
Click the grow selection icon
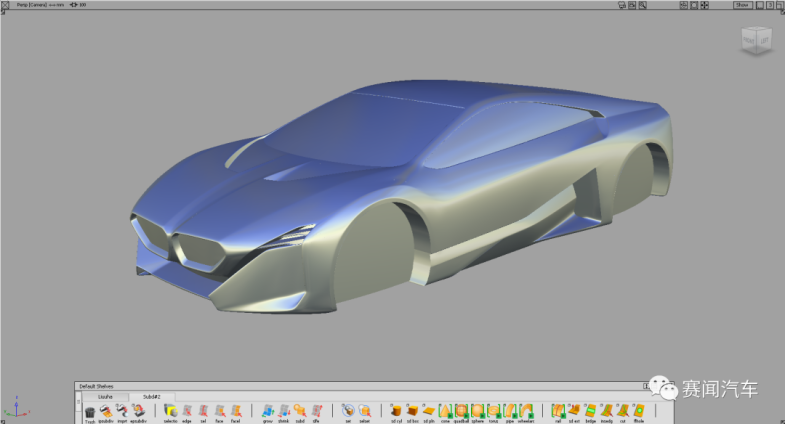pos(268,411)
